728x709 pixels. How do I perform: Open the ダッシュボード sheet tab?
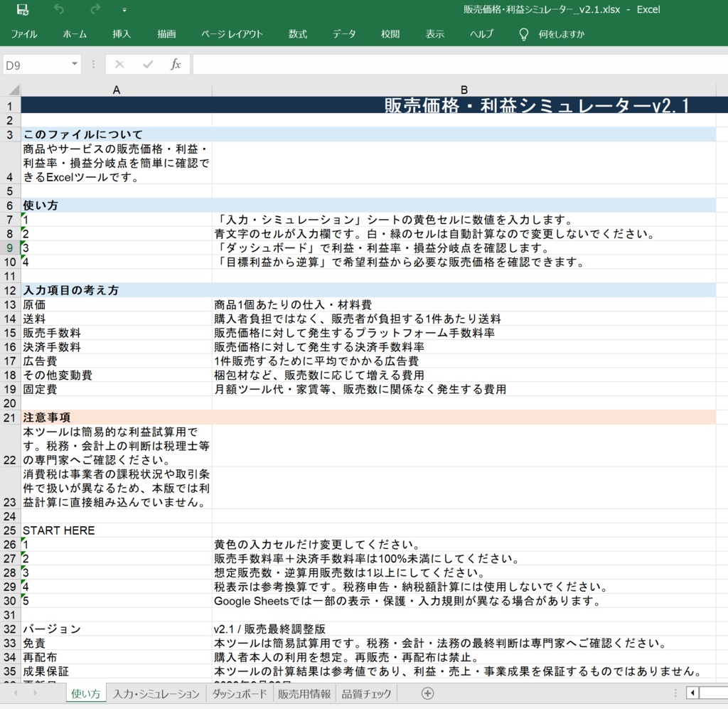point(240,693)
